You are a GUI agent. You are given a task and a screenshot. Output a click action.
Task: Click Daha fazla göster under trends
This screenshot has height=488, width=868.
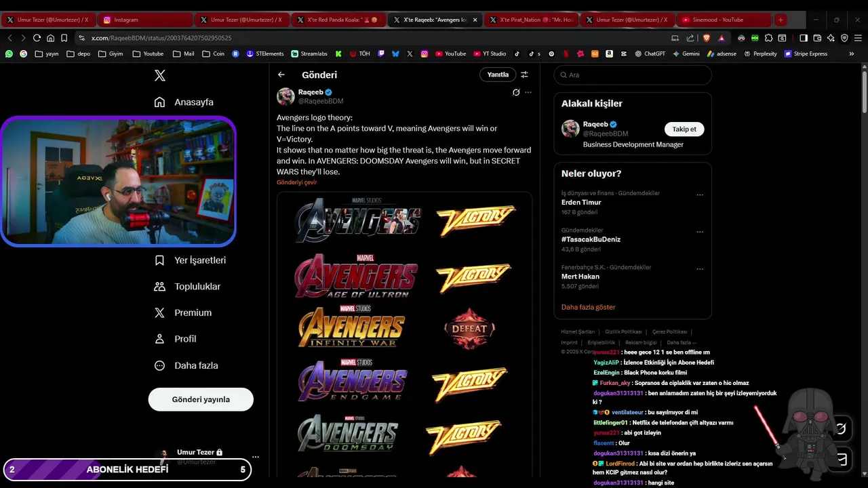pos(588,307)
